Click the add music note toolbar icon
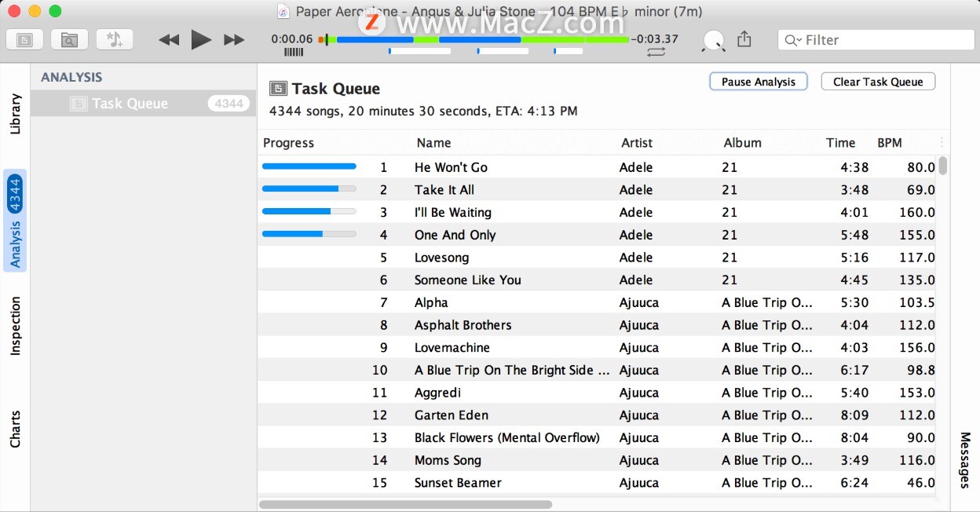 115,39
